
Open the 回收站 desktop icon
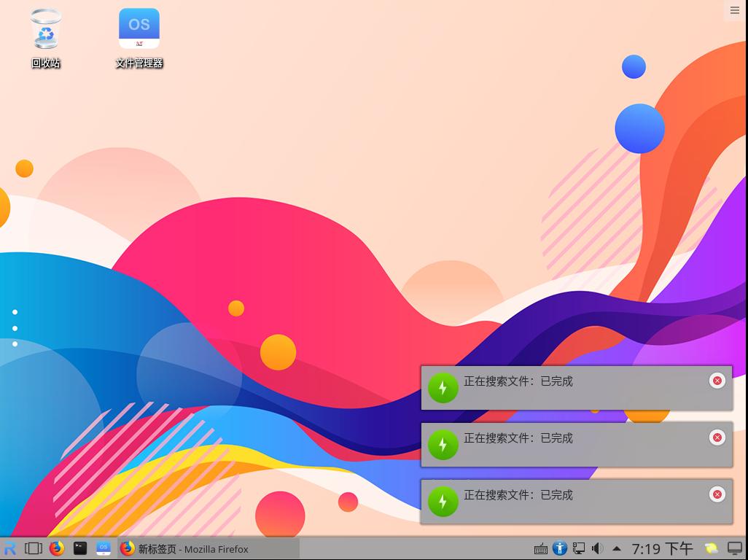tap(45, 29)
